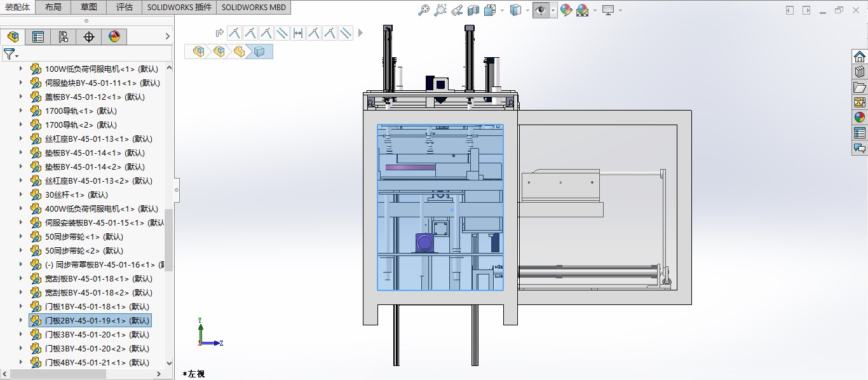Open the View Orientation dropdown arrow

[x=502, y=10]
